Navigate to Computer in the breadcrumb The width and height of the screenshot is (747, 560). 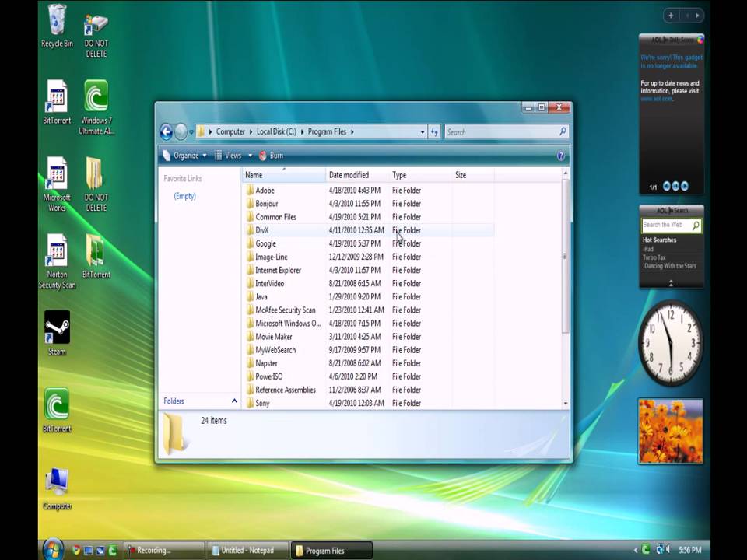tap(230, 132)
